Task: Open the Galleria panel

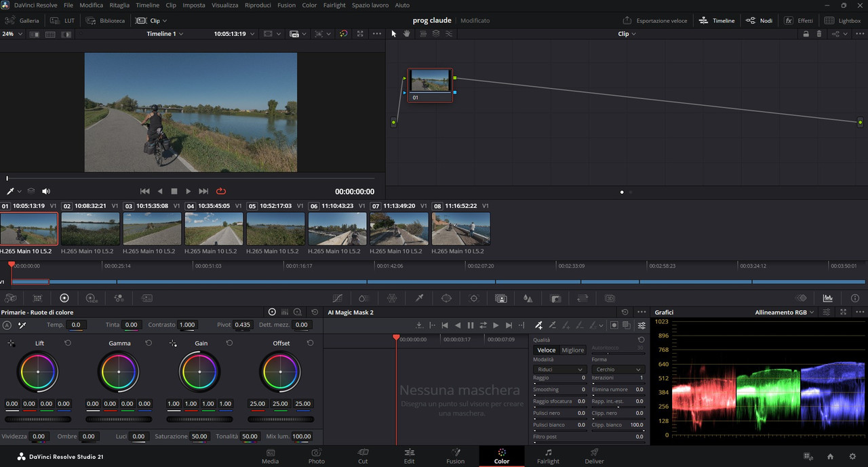Action: [x=24, y=20]
